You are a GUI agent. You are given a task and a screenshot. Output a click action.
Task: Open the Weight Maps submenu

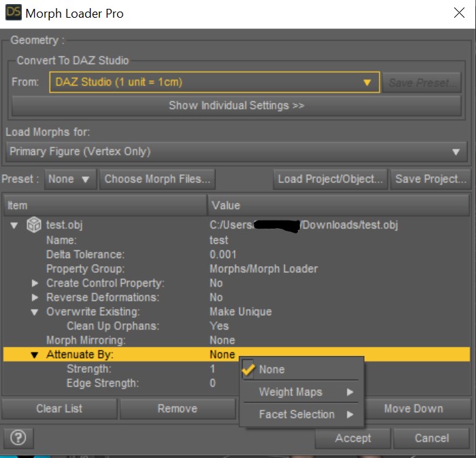tap(301, 392)
